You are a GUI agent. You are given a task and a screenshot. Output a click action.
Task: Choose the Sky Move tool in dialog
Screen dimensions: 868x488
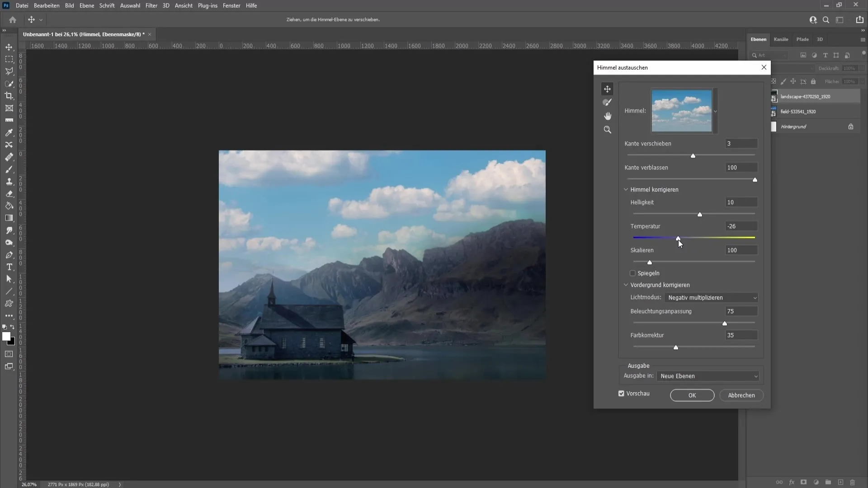[607, 89]
